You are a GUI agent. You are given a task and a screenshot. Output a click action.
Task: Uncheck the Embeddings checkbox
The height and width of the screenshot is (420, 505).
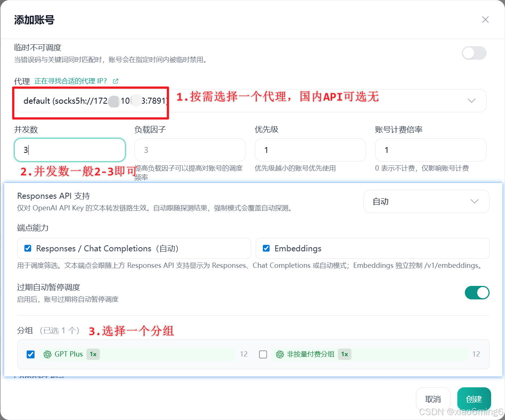coord(266,248)
